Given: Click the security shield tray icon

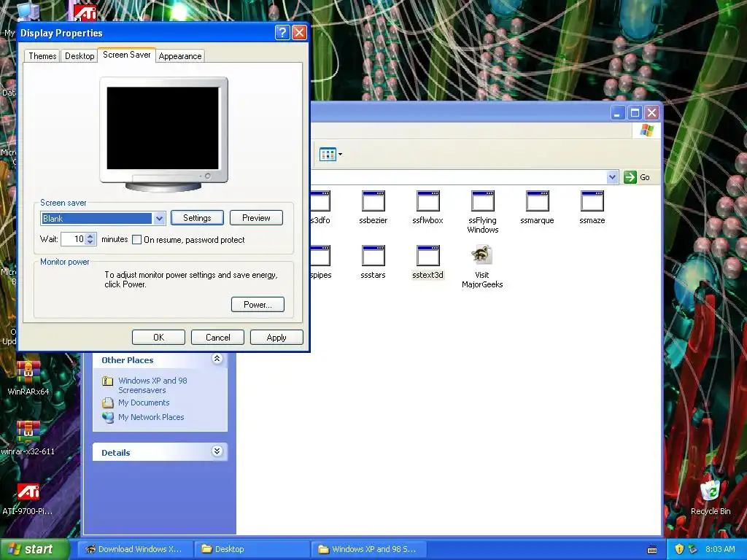Looking at the screenshot, I should tap(680, 549).
